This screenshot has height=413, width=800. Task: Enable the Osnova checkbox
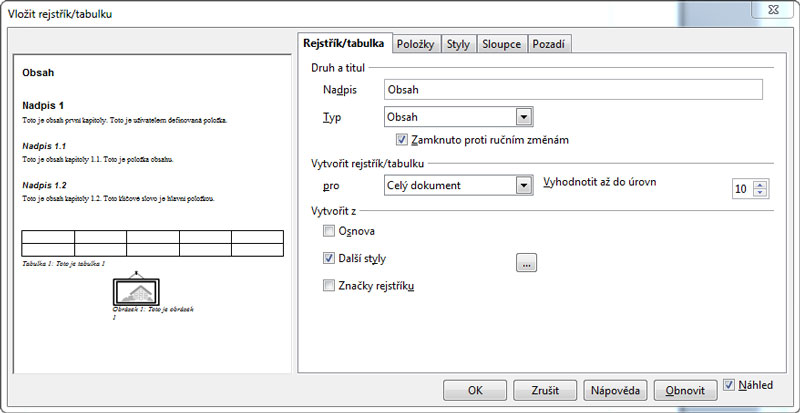(x=330, y=231)
